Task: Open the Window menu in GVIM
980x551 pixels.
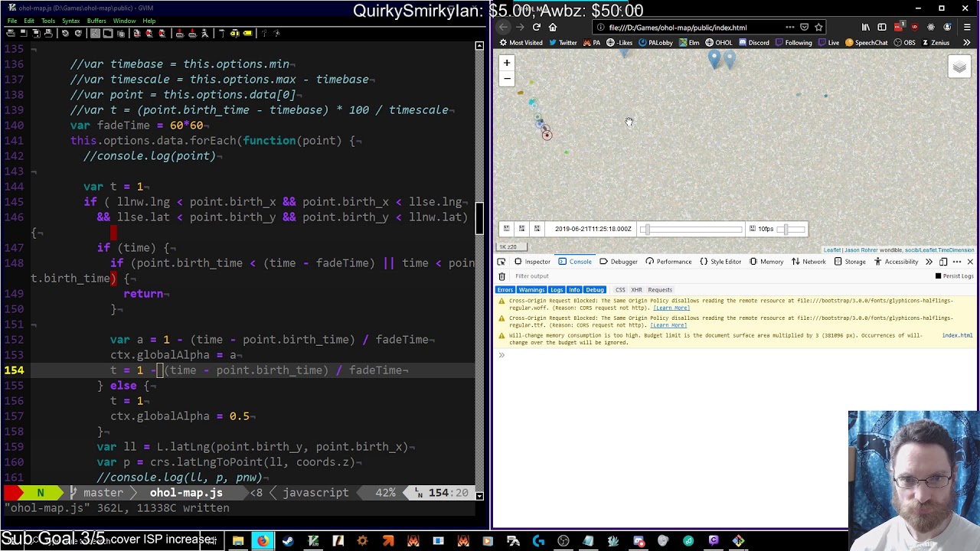Action: click(124, 21)
